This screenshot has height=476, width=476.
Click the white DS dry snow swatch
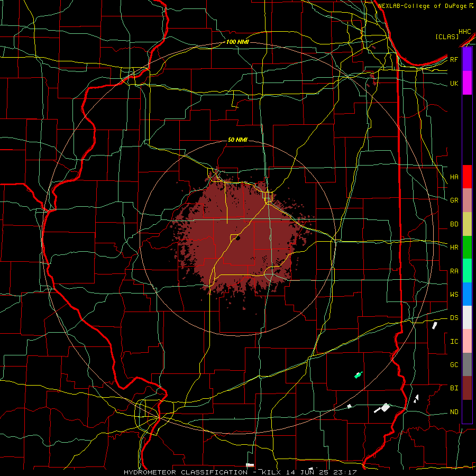tap(467, 317)
